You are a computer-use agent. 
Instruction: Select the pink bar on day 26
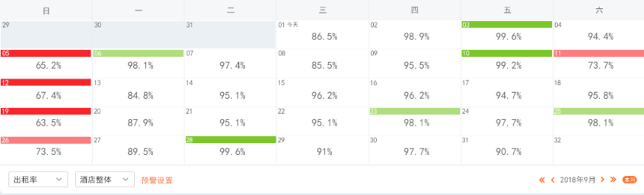(46, 140)
